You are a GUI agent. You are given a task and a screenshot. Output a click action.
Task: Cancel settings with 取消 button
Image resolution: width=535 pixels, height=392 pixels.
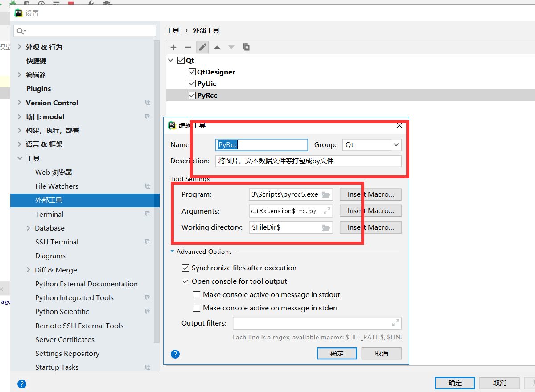point(499,383)
